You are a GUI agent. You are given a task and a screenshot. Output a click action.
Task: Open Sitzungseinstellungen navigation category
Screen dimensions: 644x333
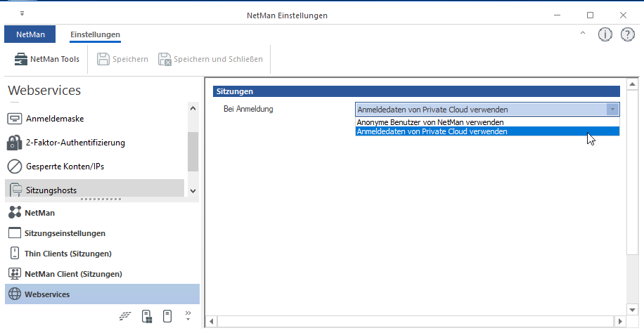[102, 233]
